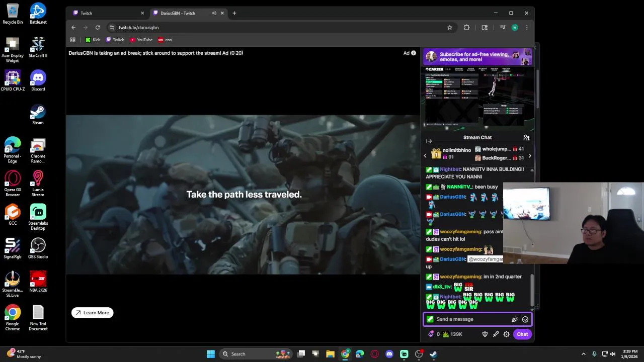644x362 pixels.
Task: Open the Windows Start menu
Action: point(211,354)
